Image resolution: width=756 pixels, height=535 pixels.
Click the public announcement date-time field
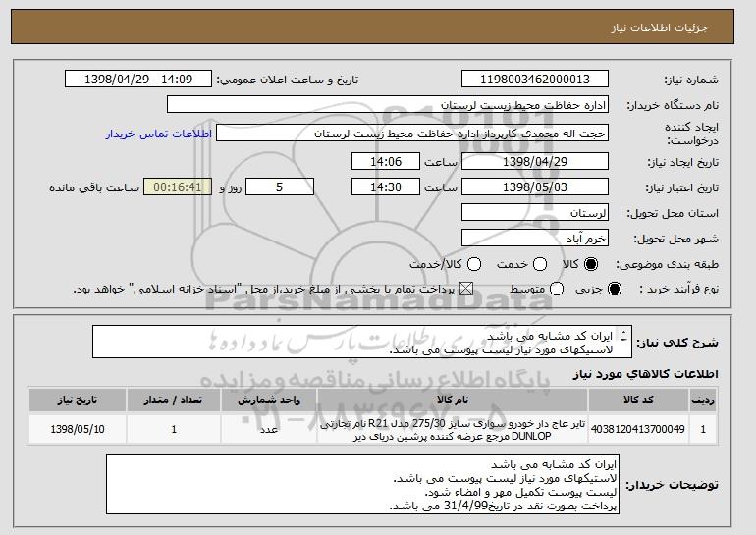(138, 80)
